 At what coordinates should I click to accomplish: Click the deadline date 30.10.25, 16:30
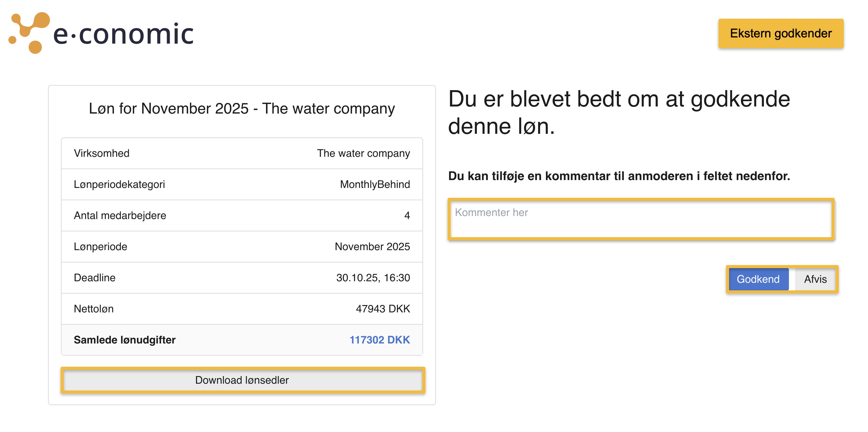[373, 277]
